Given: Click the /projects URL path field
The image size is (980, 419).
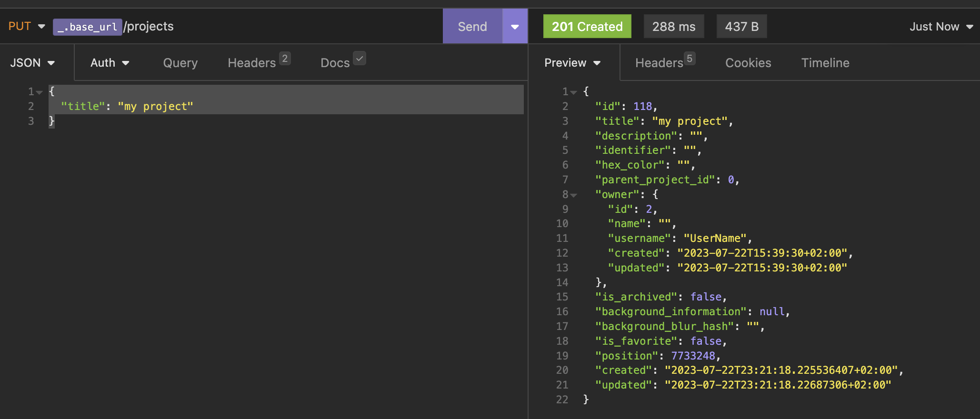Looking at the screenshot, I should (149, 26).
